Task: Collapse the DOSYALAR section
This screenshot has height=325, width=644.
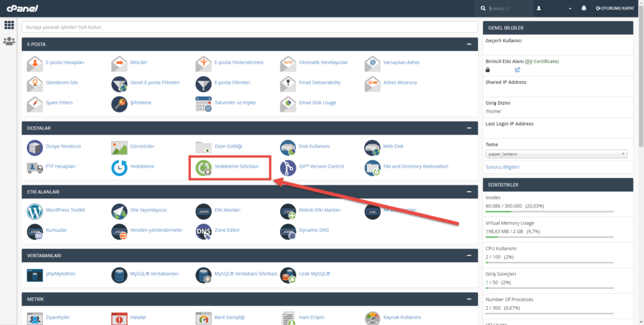Action: coord(469,128)
